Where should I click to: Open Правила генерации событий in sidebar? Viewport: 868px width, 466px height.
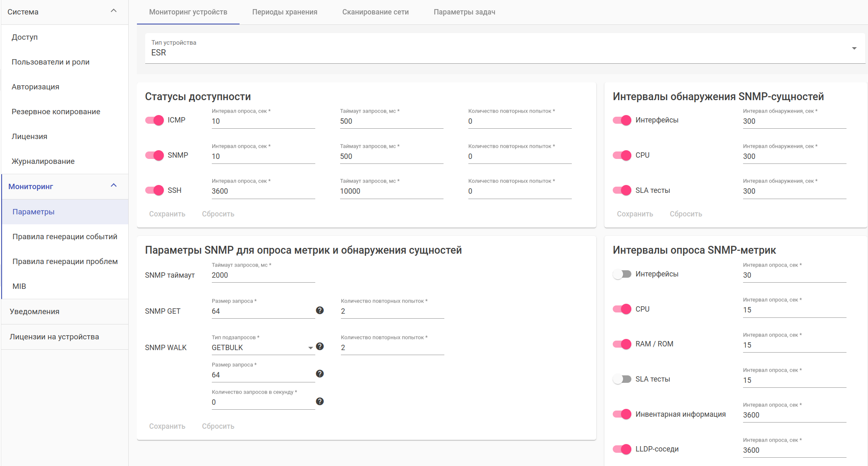pos(65,237)
